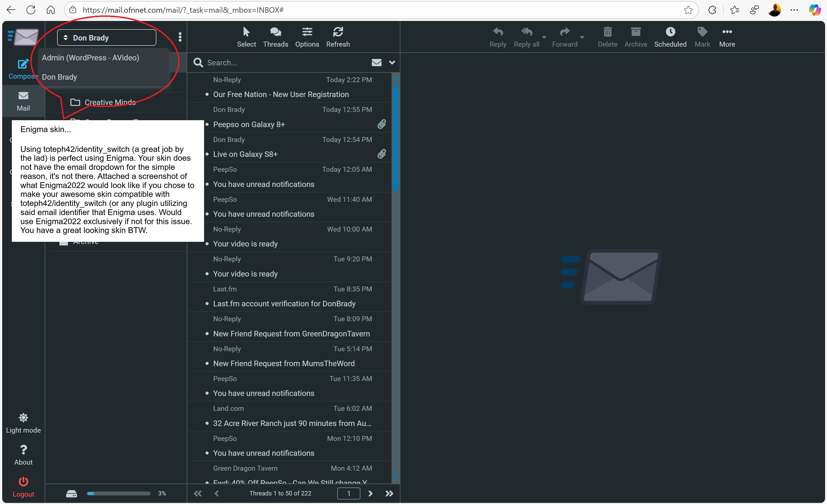The width and height of the screenshot is (827, 504).
Task: Open 'Last.fm account verification for DonBrady' email
Action: (290, 297)
